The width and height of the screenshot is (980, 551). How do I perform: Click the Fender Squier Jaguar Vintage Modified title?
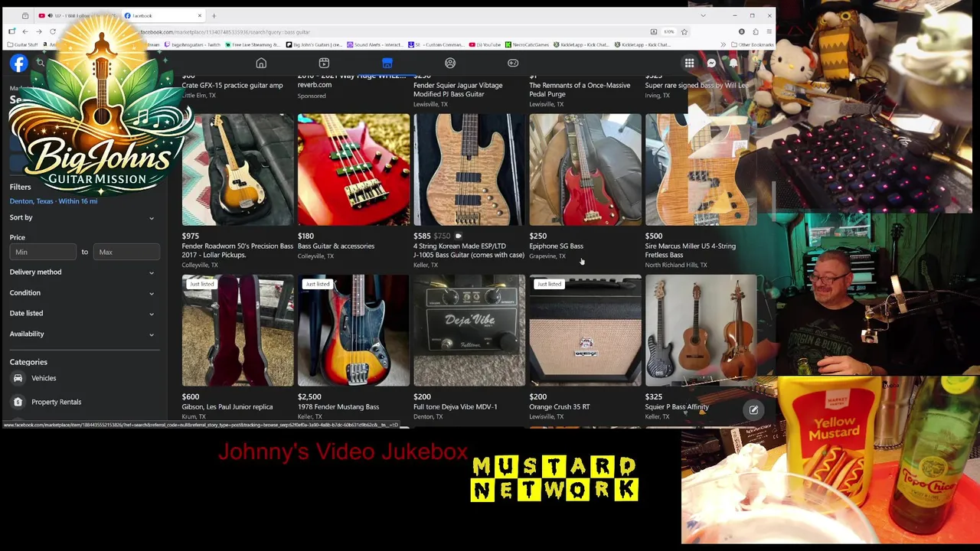458,90
